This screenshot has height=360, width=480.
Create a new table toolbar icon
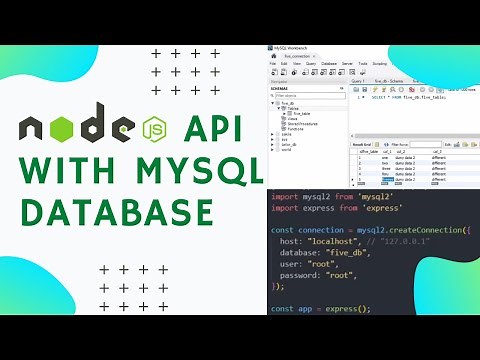(x=314, y=72)
